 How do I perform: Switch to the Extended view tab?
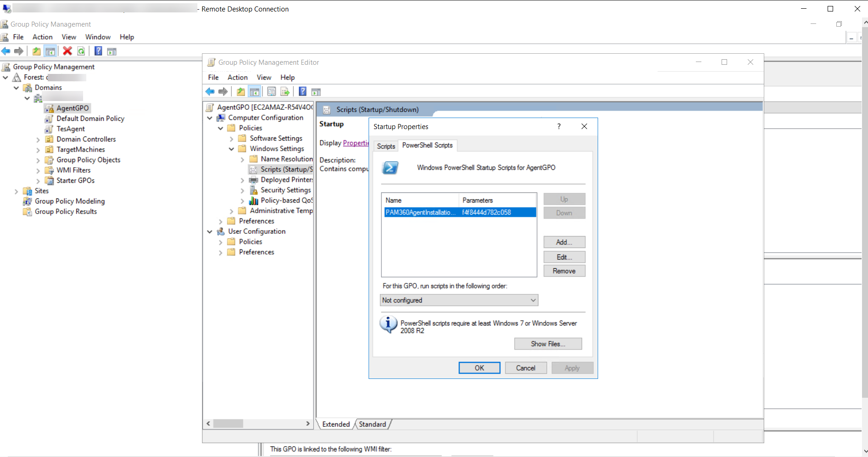tap(336, 424)
